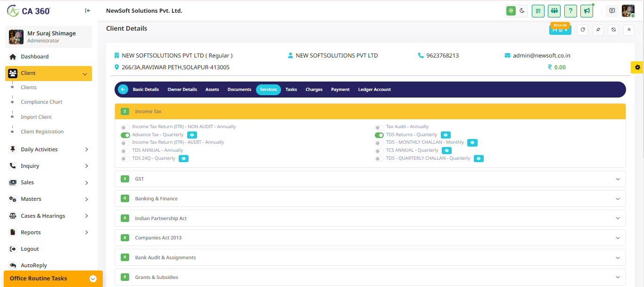
Task: Click the phone icon beside 9623768213
Action: 421,56
